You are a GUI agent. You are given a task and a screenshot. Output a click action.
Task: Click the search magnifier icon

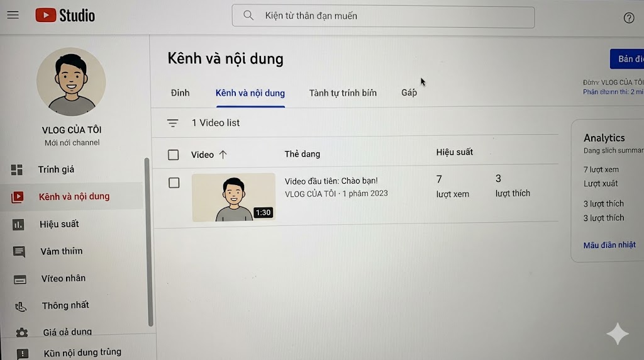[x=248, y=16]
